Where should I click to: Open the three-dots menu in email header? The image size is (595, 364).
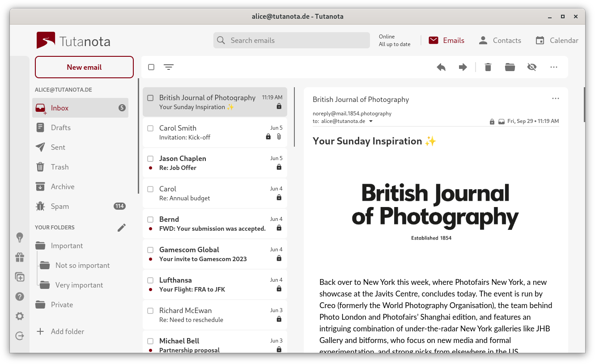pyautogui.click(x=556, y=98)
